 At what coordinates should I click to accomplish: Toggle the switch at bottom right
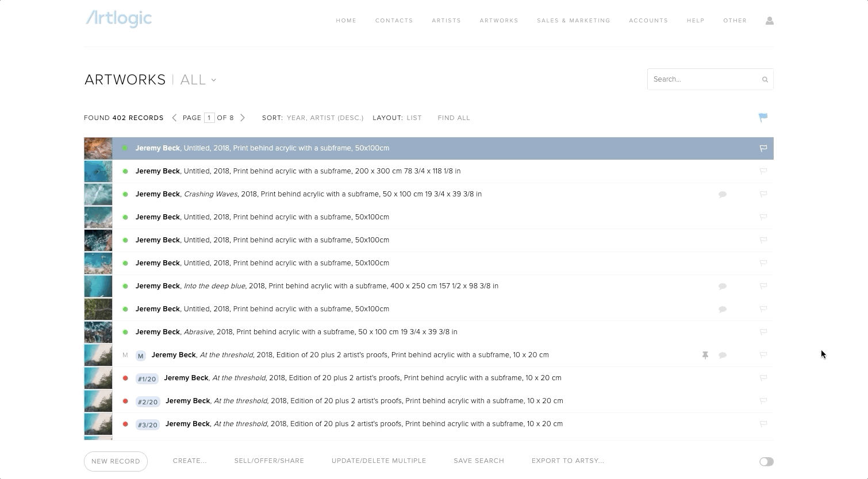pos(766,462)
